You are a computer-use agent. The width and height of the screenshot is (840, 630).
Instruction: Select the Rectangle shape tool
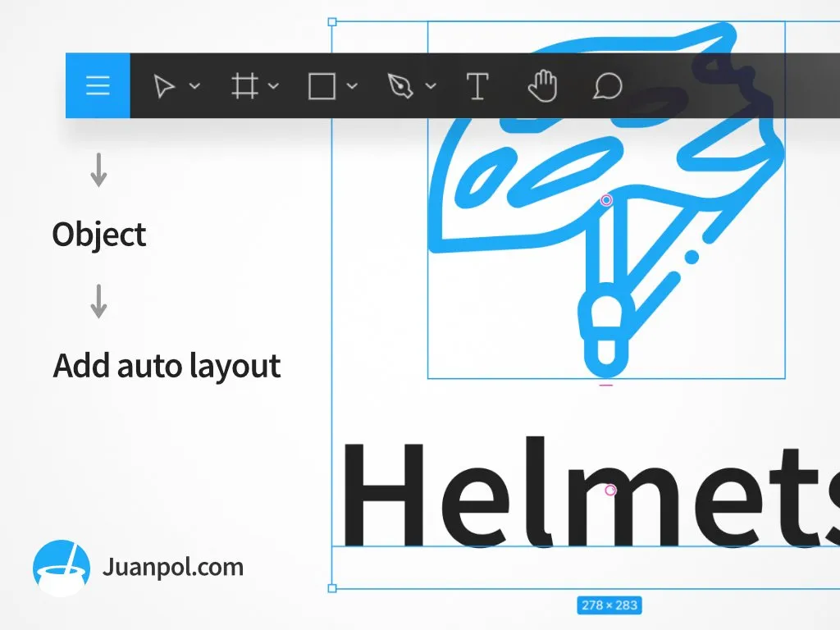pos(322,86)
